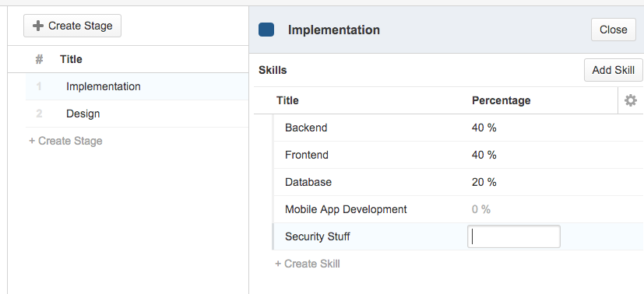Click the stage number column # header
644x294 pixels.
click(x=39, y=59)
